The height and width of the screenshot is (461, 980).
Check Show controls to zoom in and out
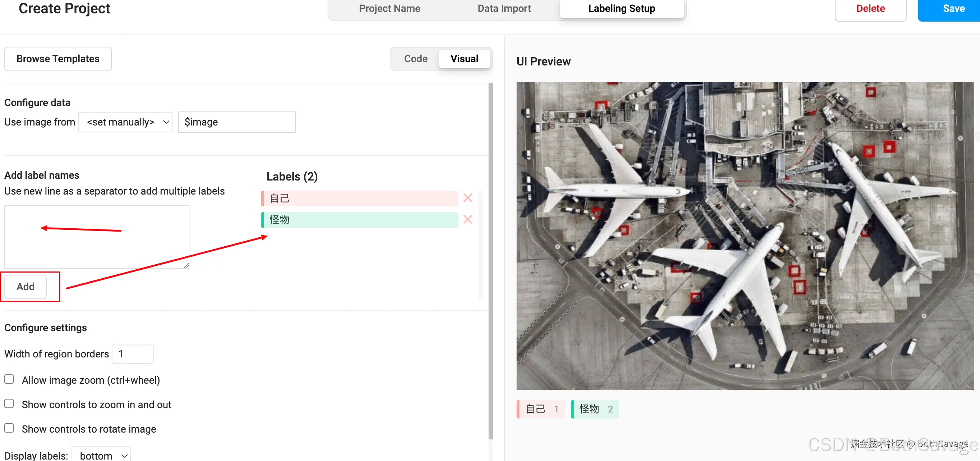(9, 403)
